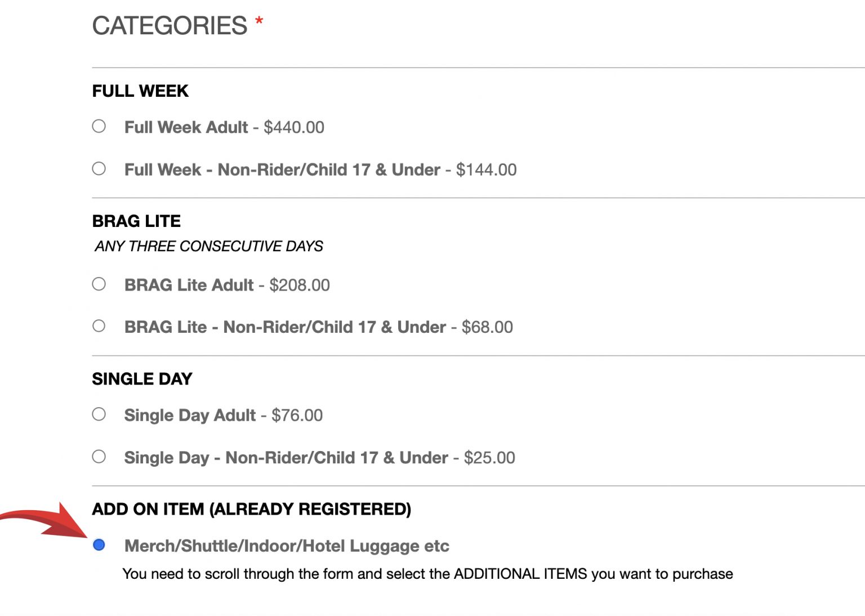865x616 pixels.
Task: Click the 'Merch/Shuttle/Indoor/Hotel Luggage etc' label
Action: click(x=287, y=546)
